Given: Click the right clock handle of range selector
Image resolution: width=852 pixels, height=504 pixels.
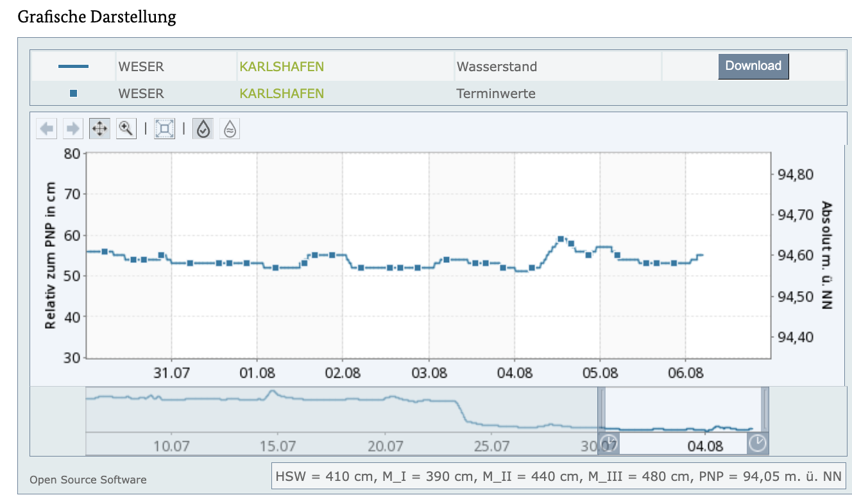Looking at the screenshot, I should click(x=758, y=442).
